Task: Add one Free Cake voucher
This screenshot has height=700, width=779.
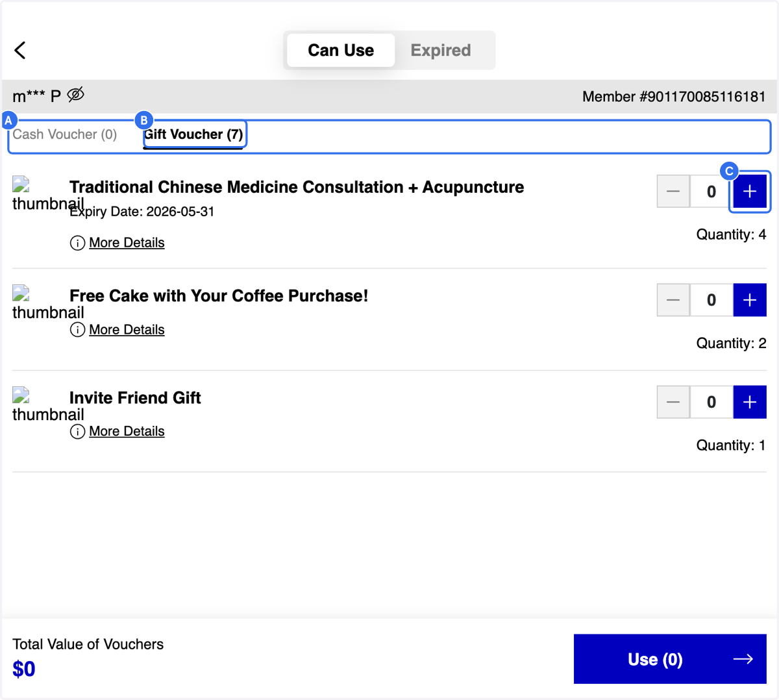Action: coord(750,300)
